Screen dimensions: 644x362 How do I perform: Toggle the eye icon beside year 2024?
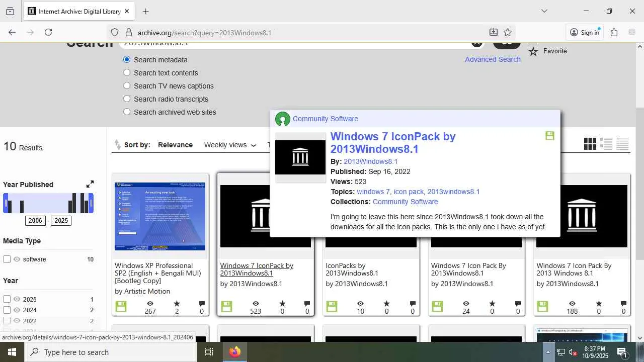17,310
